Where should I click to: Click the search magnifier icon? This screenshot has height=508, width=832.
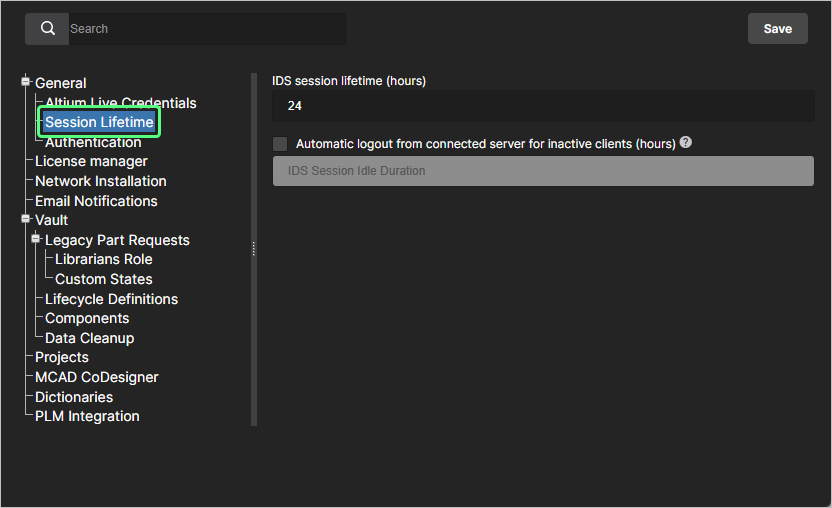[47, 29]
